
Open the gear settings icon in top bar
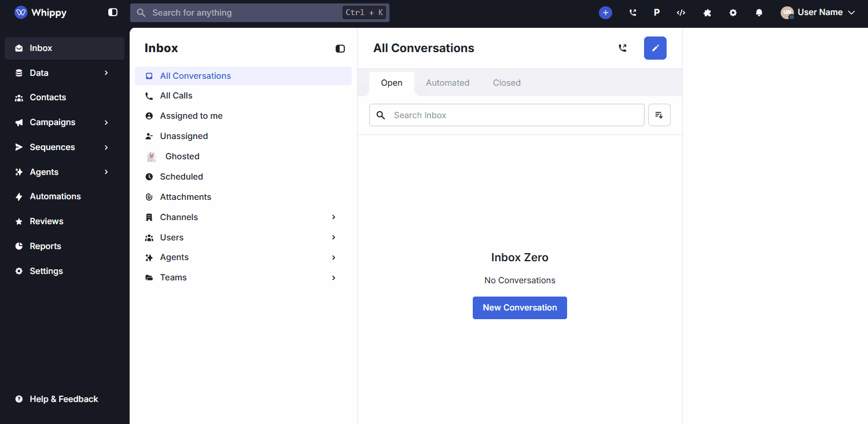(x=733, y=13)
